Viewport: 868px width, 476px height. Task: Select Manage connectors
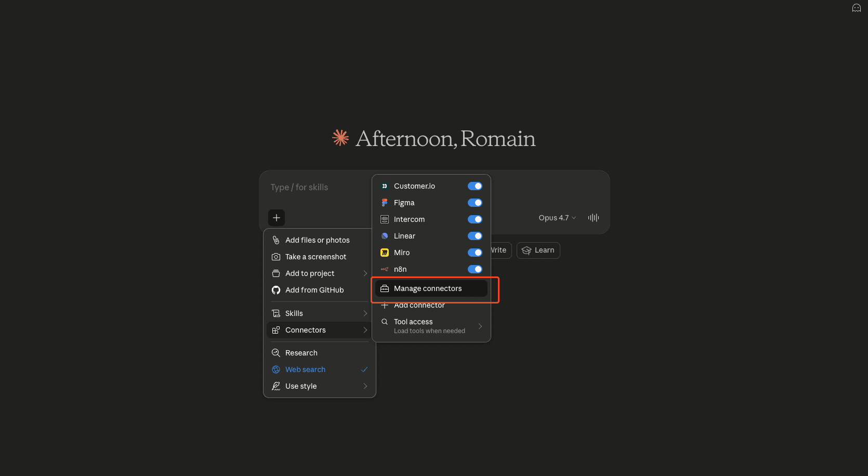pyautogui.click(x=427, y=288)
